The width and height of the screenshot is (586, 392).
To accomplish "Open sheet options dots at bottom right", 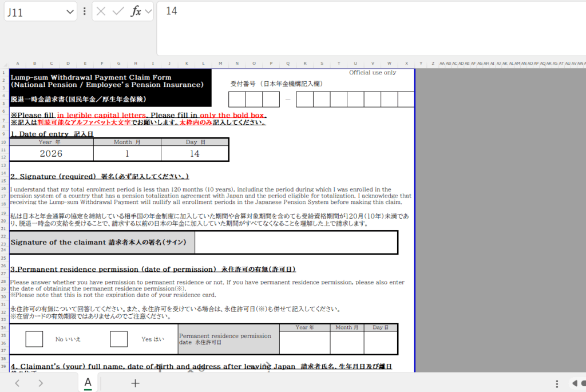I will coord(556,383).
